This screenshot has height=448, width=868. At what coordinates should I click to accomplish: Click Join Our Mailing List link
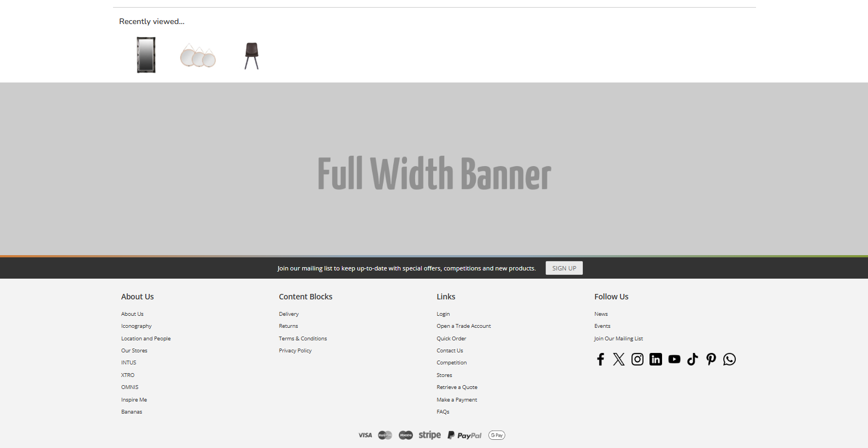tap(618, 339)
